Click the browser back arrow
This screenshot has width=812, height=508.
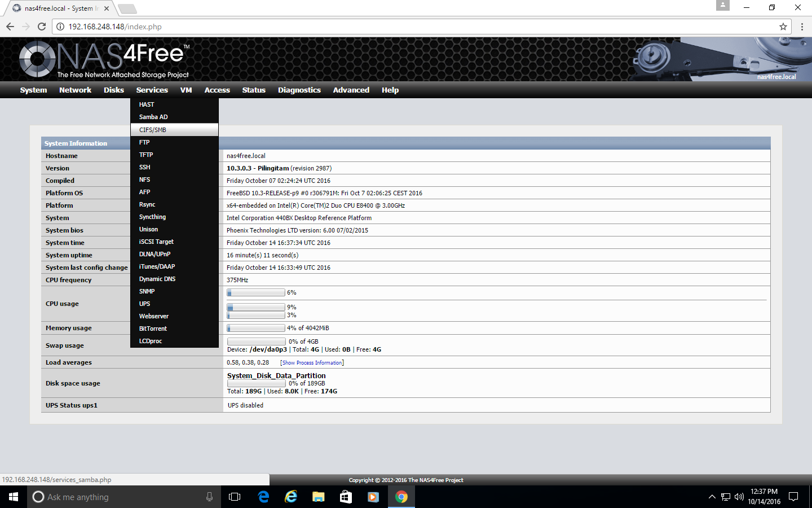click(10, 27)
